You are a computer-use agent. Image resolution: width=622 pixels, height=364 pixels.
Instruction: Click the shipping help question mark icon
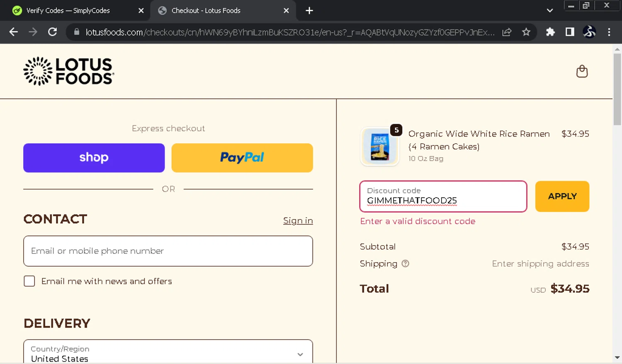coord(405,264)
